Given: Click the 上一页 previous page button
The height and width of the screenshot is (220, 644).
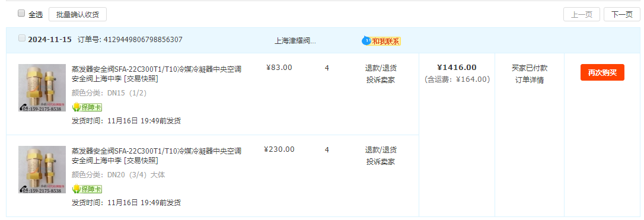Looking at the screenshot, I should (x=582, y=14).
